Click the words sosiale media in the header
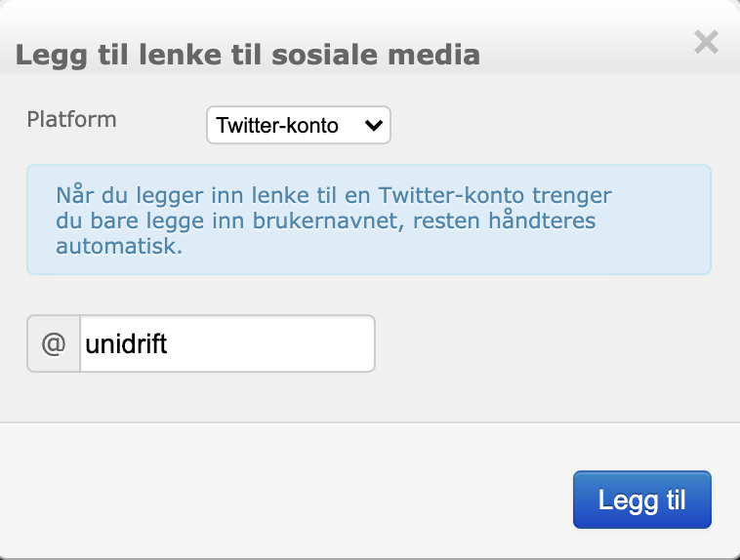Screen dimensions: 740x560 [x=376, y=55]
